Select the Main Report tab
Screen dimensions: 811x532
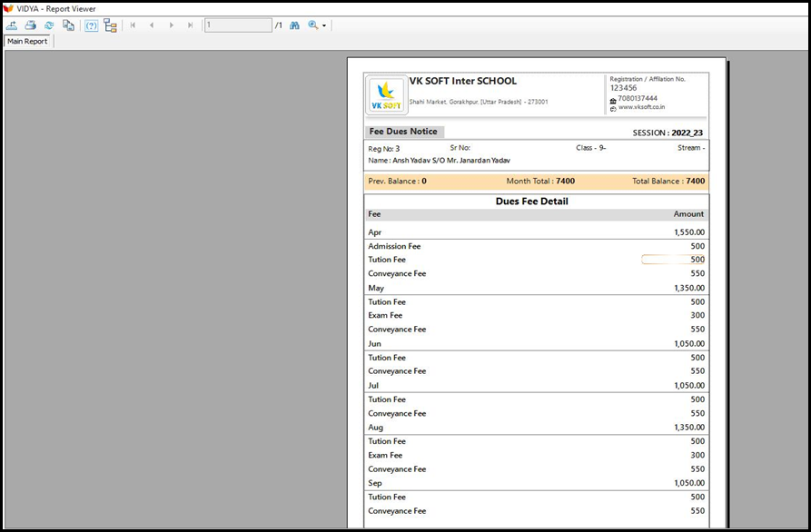pyautogui.click(x=27, y=42)
